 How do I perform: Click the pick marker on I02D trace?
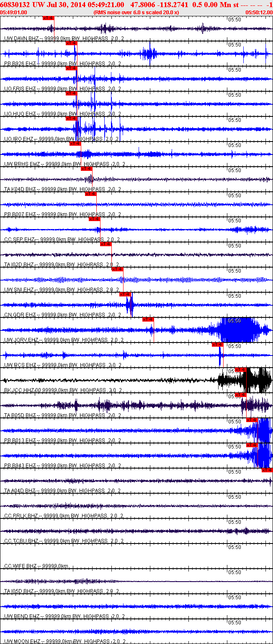pyautogui.click(x=106, y=244)
